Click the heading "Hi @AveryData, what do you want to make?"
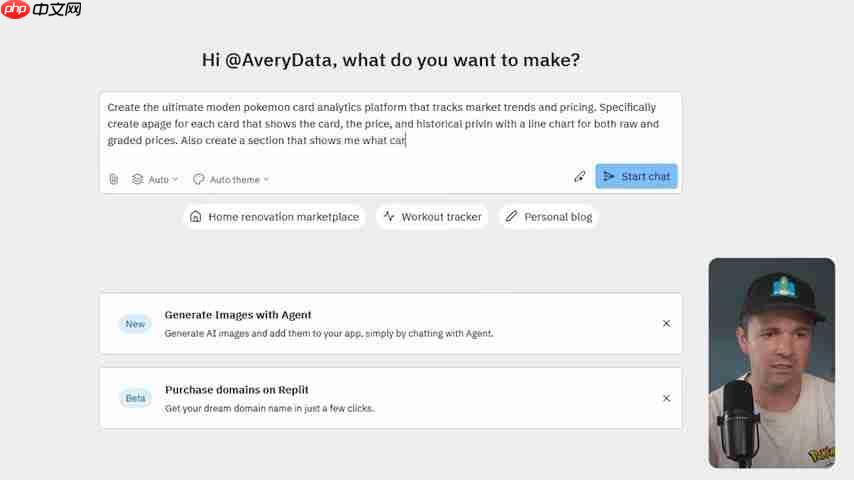854x480 pixels. pyautogui.click(x=391, y=60)
